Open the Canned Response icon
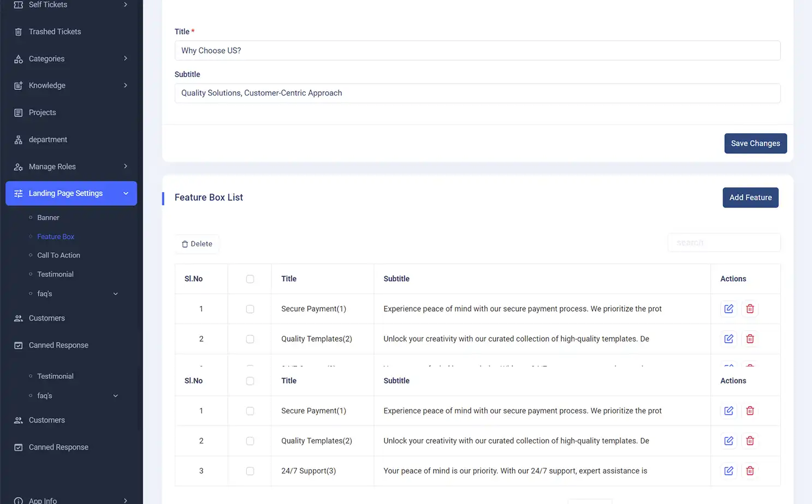The width and height of the screenshot is (812, 504). coord(18,345)
